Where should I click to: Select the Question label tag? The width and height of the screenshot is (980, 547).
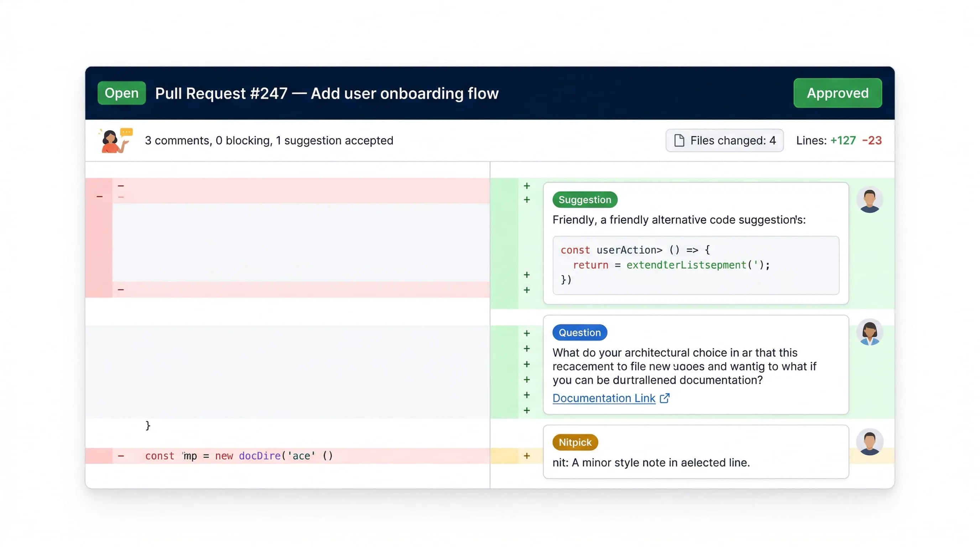point(579,333)
